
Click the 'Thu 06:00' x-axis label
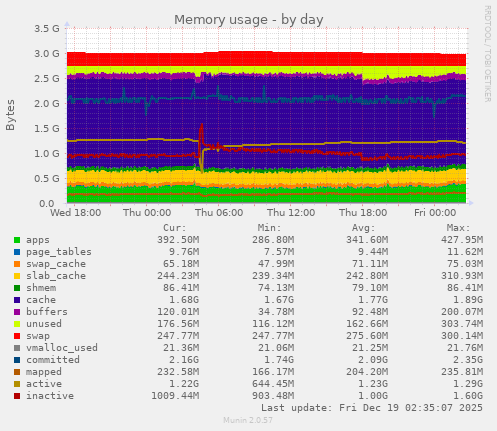point(219,213)
